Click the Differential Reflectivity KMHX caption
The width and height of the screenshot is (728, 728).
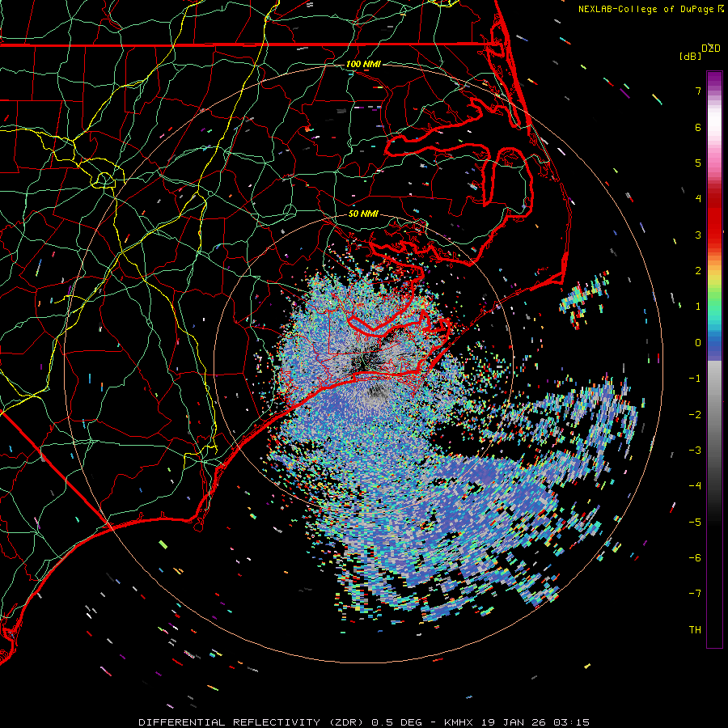click(364, 722)
